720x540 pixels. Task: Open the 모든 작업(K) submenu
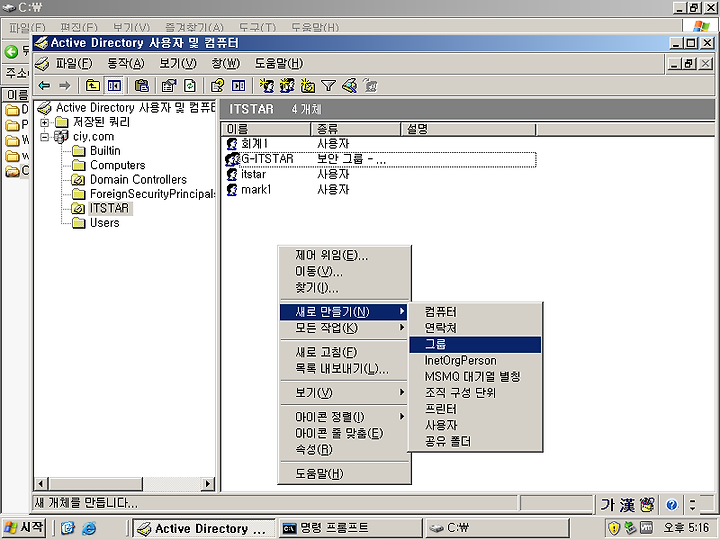(343, 328)
